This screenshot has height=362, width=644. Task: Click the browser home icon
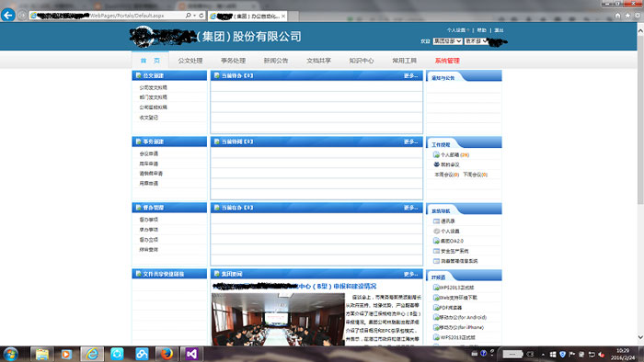(617, 16)
